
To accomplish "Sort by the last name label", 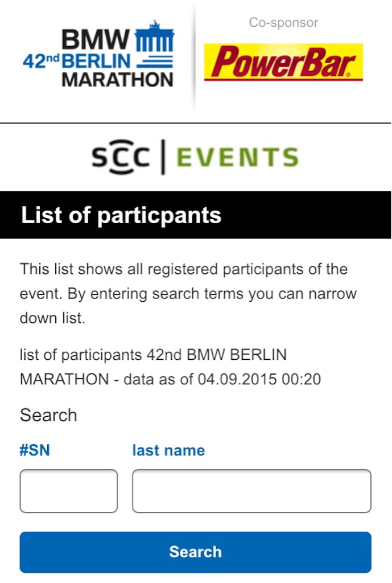I will [168, 450].
